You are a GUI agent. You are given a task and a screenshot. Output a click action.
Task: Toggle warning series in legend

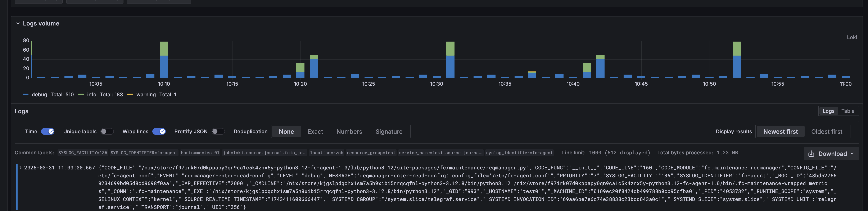[x=146, y=95]
